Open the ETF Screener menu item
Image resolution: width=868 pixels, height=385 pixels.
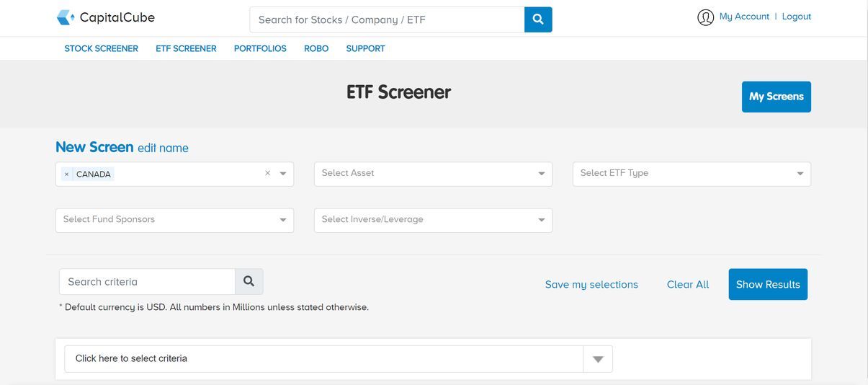tap(186, 49)
